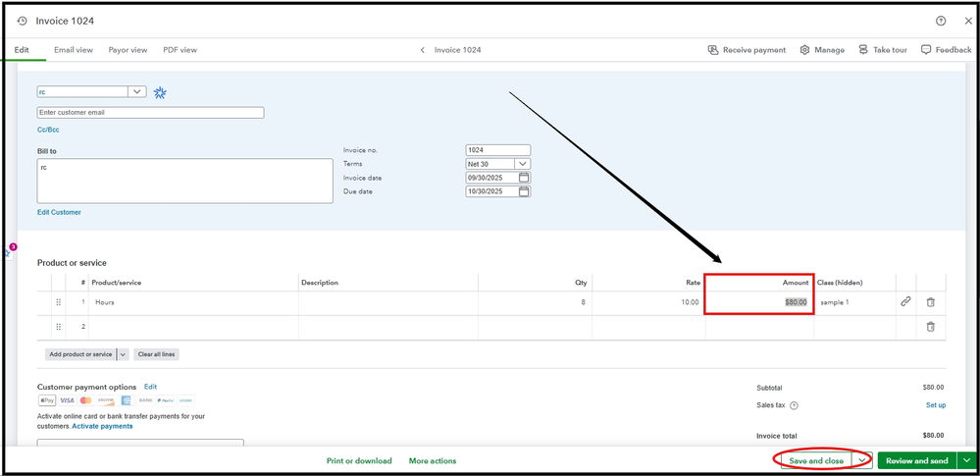980x476 pixels.
Task: Click the Class cell sample 1
Action: (854, 302)
